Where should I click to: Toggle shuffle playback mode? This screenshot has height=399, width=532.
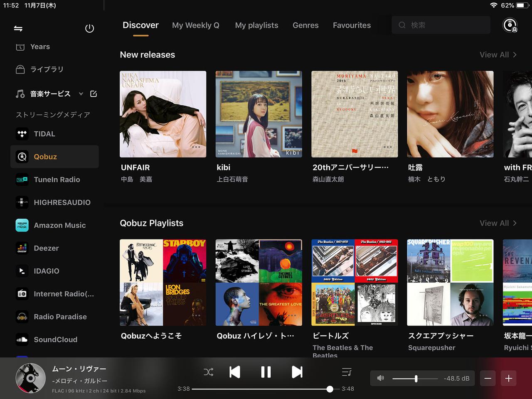click(x=209, y=372)
